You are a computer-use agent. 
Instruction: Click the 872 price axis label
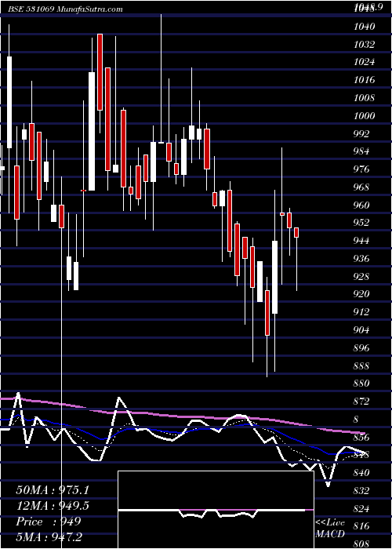point(361,402)
